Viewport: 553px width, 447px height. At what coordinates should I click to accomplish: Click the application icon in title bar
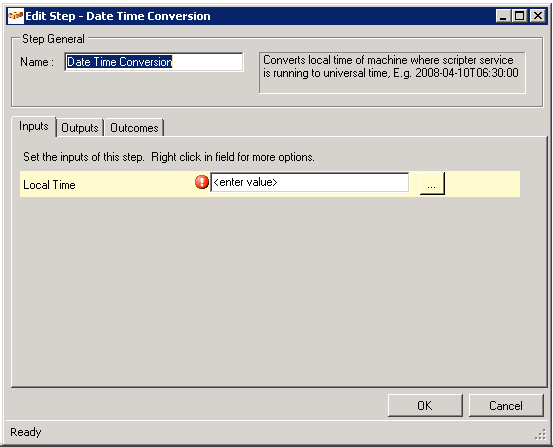(16, 16)
